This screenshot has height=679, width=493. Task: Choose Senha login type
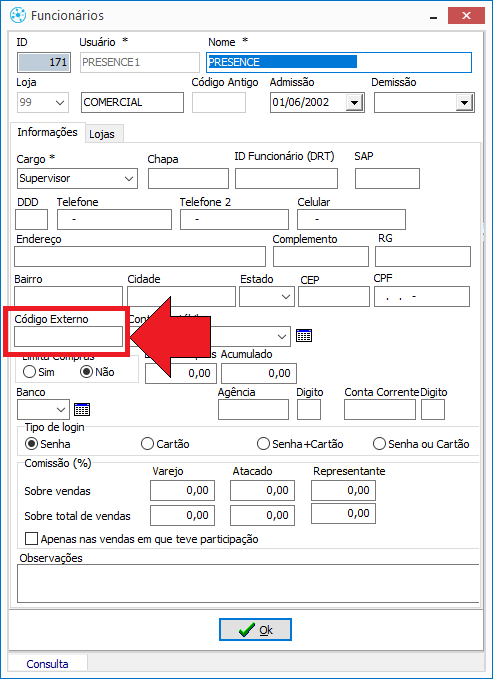tap(32, 444)
